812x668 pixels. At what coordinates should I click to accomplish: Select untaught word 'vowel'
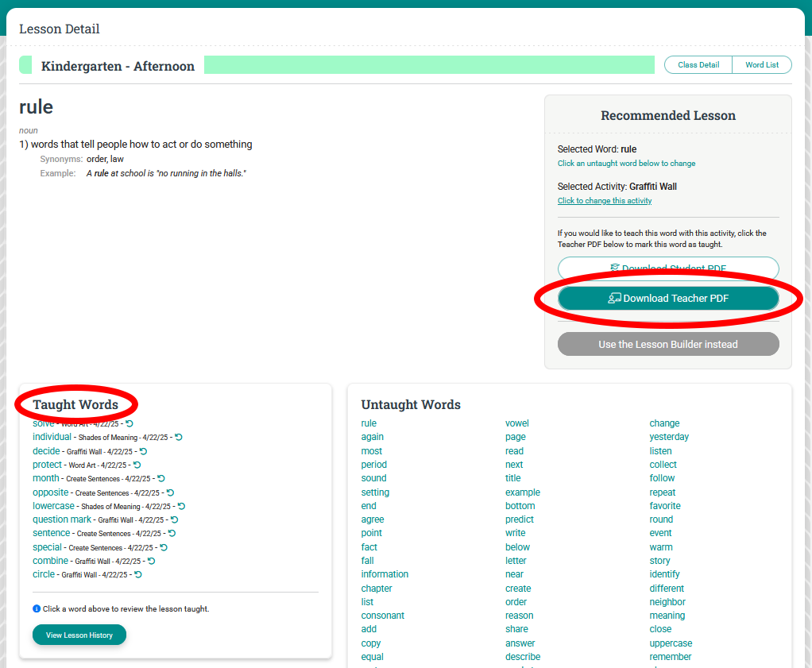[x=516, y=423]
